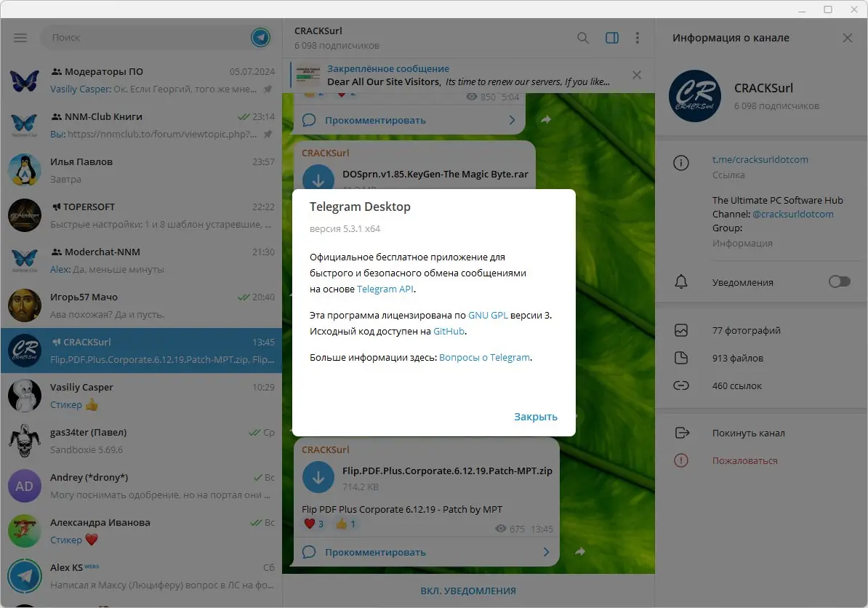The width and height of the screenshot is (868, 608).
Task: Open the TOPERSOFT channel
Action: (x=141, y=215)
